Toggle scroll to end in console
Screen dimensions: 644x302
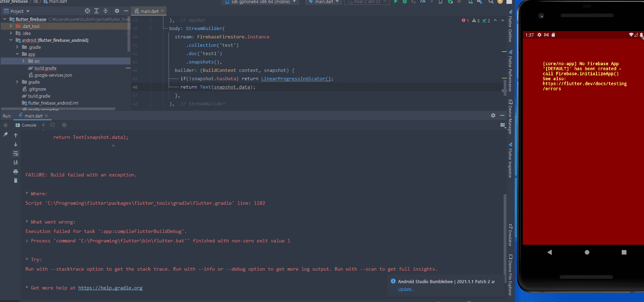(16, 163)
